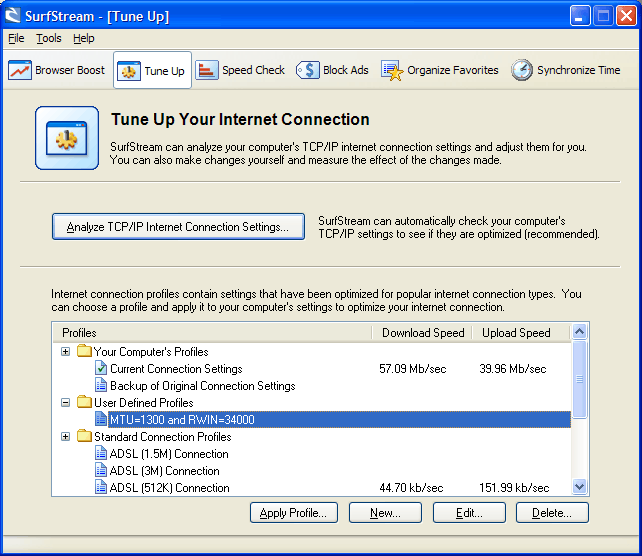
Task: Click the User Defined Profiles folder icon
Action: click(x=84, y=402)
